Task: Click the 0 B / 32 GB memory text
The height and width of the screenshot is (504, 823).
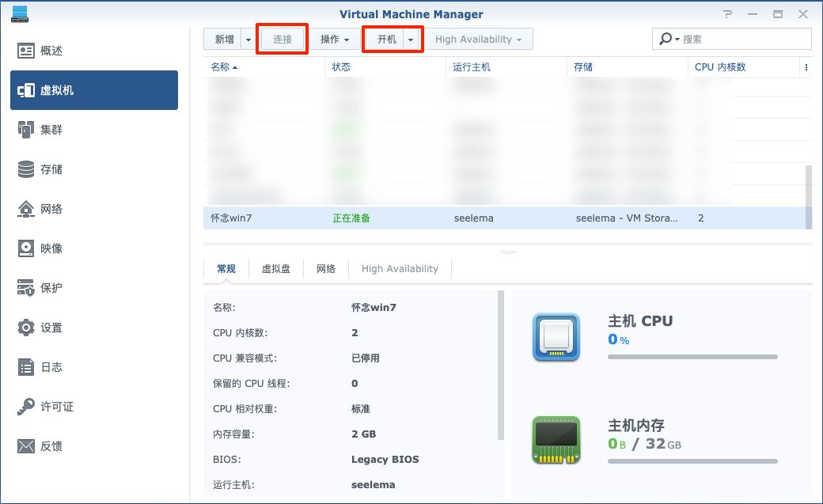Action: tap(644, 444)
